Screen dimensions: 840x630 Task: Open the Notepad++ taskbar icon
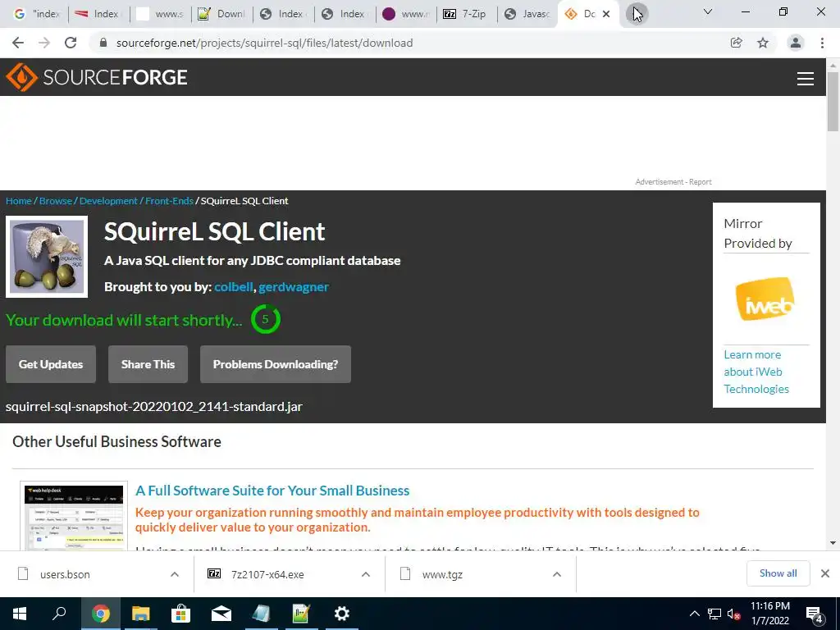click(301, 614)
